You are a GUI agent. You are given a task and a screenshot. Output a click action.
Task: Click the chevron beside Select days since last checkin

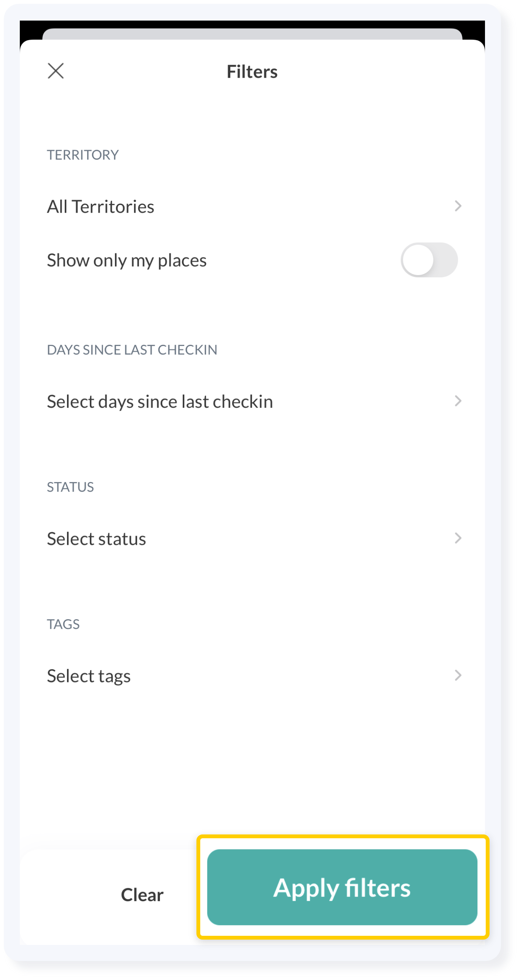pos(458,401)
